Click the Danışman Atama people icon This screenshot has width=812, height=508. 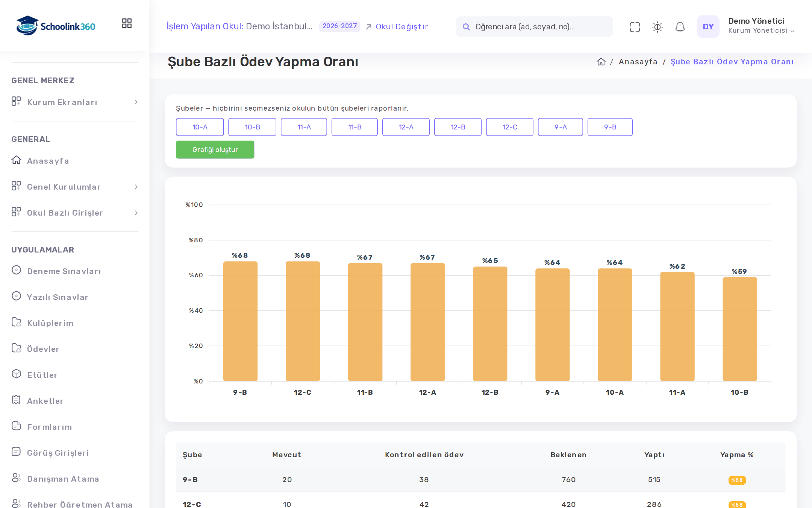(x=16, y=478)
